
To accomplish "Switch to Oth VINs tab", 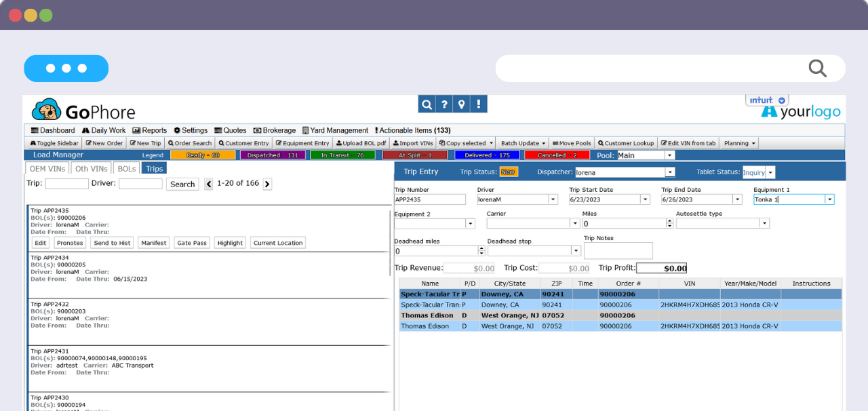I will [92, 169].
